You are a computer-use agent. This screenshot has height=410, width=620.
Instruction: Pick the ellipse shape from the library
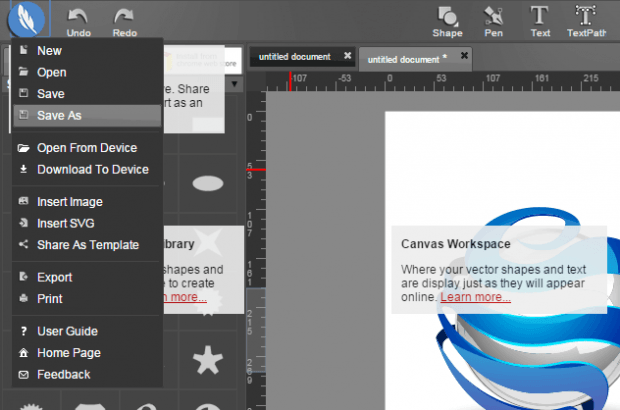207,183
